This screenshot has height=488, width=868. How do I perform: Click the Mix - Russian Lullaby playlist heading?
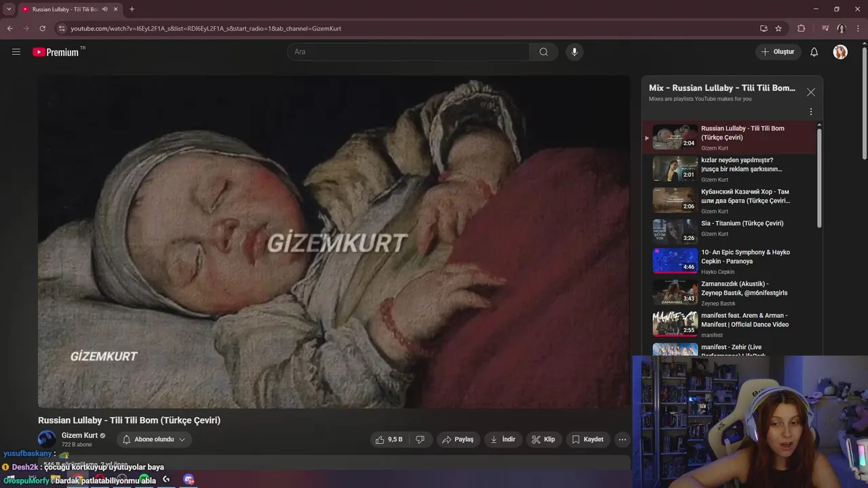[x=722, y=88]
